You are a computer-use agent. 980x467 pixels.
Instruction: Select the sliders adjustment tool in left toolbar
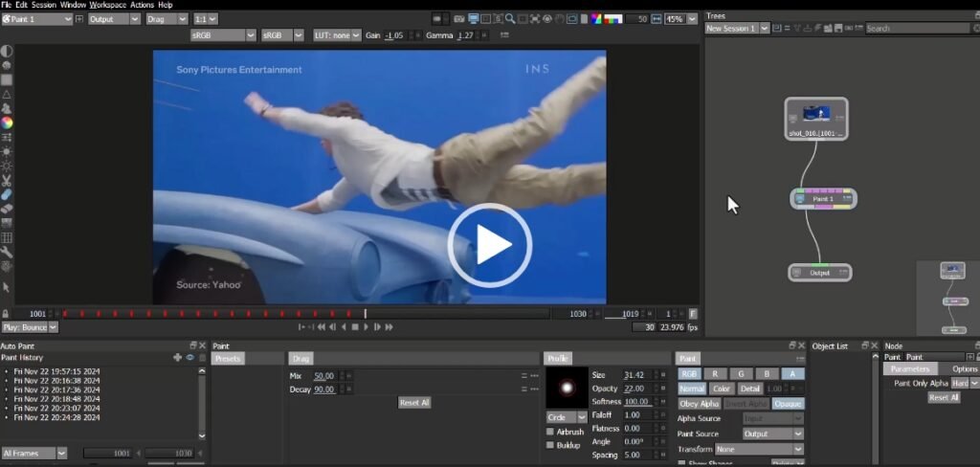[x=7, y=138]
